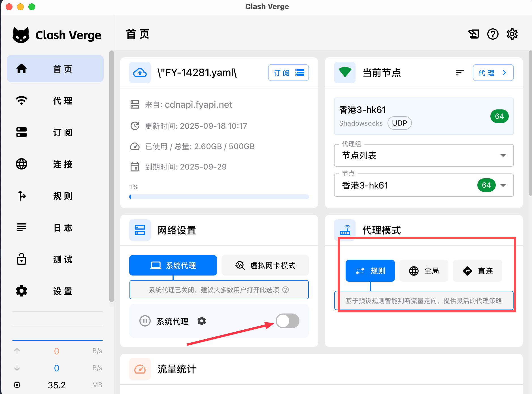Click the 到期时间: 2025-09-29 text
Screen dimensions: 532x394
186,167
